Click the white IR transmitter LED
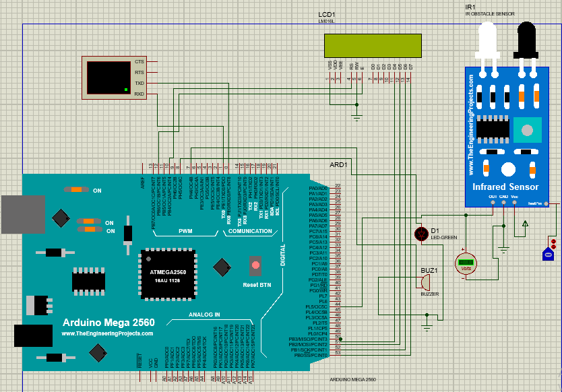This screenshot has height=392, width=562. 487,40
